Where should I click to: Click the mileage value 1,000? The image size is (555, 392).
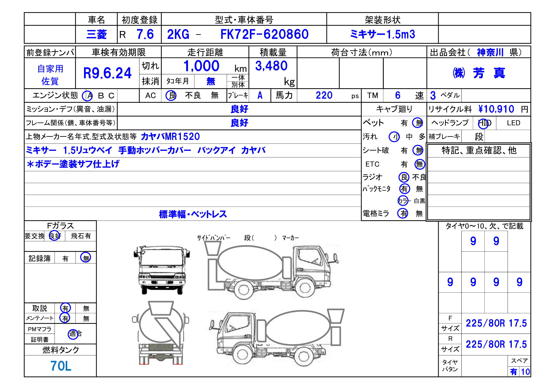[201, 66]
